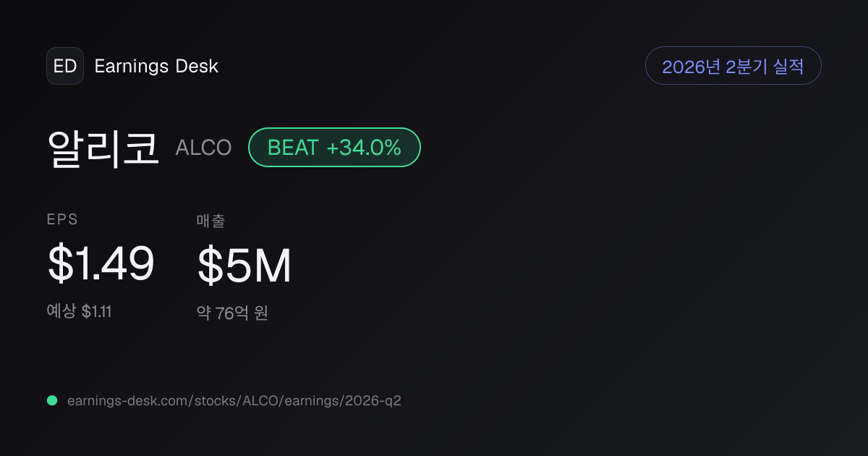This screenshot has width=868, height=456.
Task: Click the 매출 revenue label
Action: pos(210,221)
